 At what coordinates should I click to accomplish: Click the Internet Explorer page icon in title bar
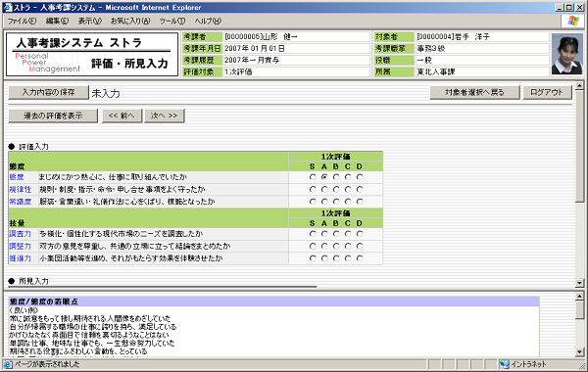tap(7, 7)
